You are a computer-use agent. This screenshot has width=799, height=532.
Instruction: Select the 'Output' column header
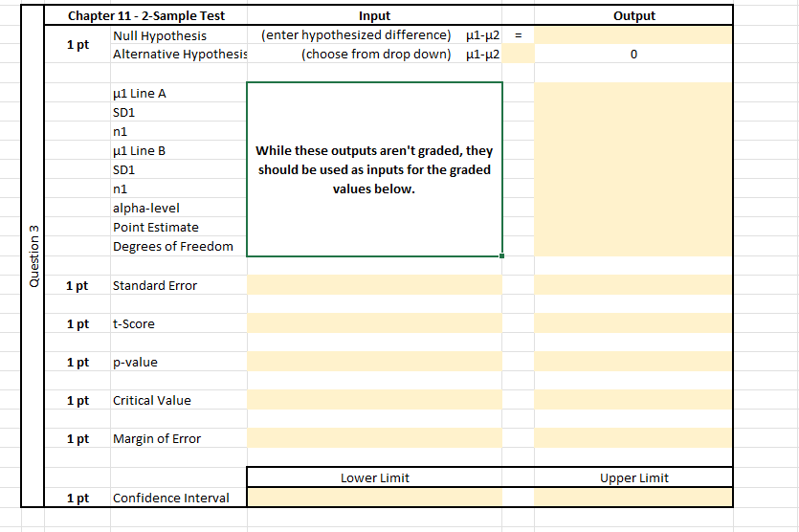click(633, 16)
